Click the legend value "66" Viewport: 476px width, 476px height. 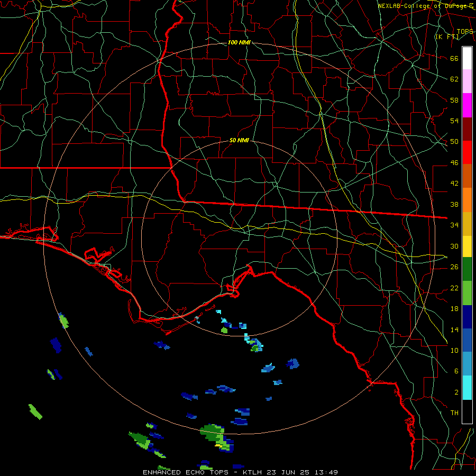coord(454,58)
